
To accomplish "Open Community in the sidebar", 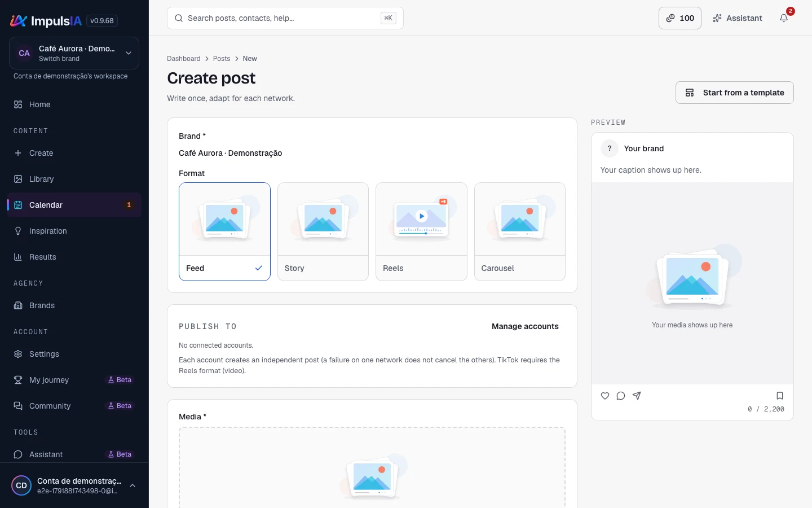I will (74, 406).
